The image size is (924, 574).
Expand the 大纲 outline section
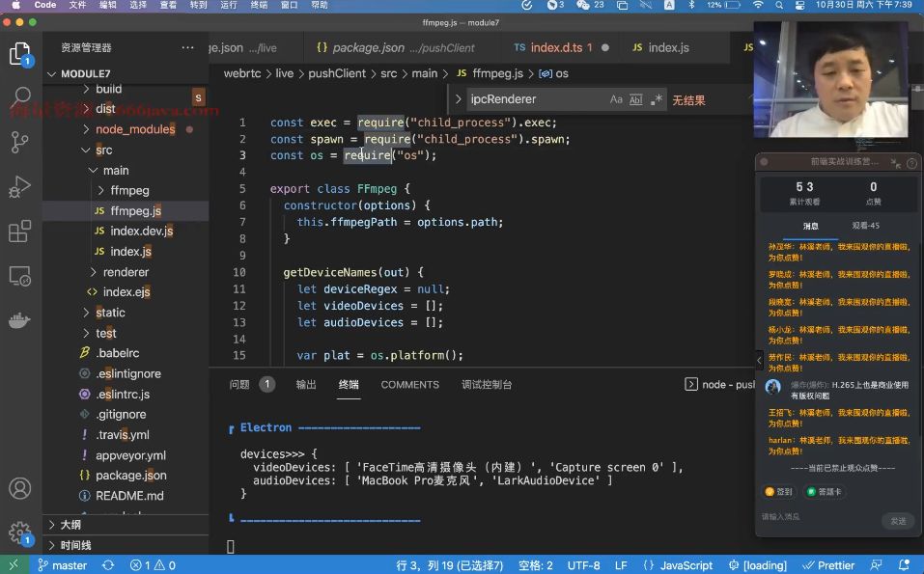70,525
